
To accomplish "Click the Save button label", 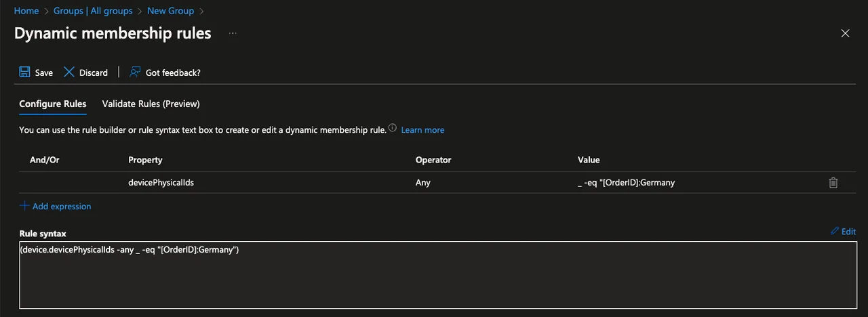I will tap(44, 73).
